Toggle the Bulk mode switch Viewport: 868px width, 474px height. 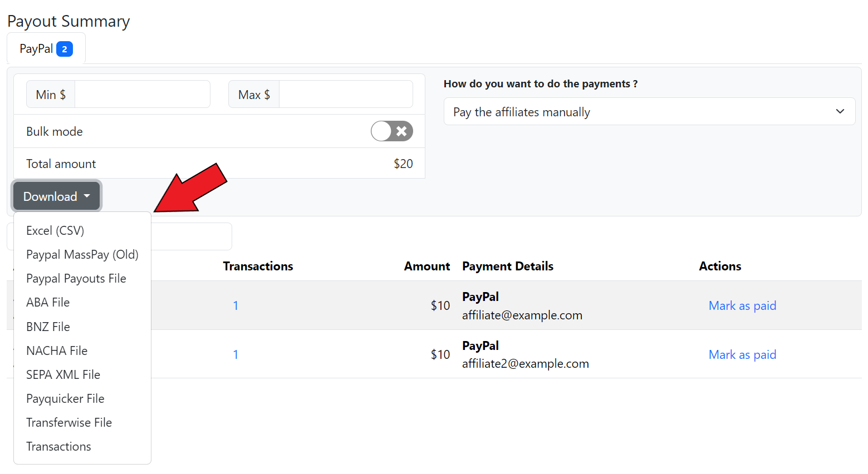pos(391,131)
